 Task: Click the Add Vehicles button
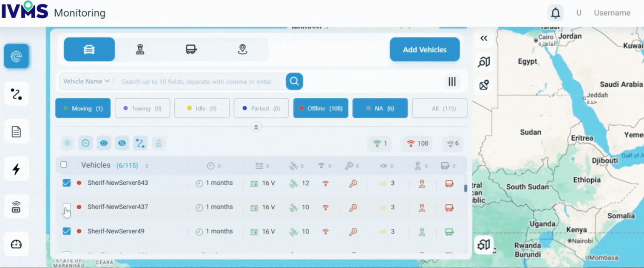tap(424, 50)
